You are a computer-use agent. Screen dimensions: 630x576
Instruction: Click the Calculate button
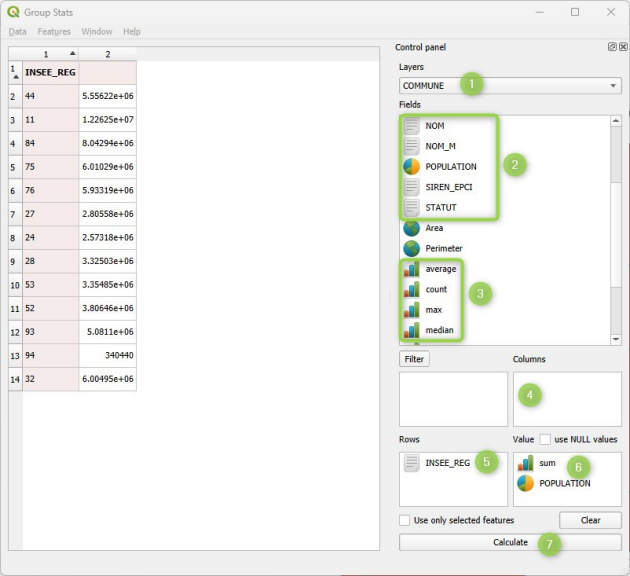click(x=510, y=542)
